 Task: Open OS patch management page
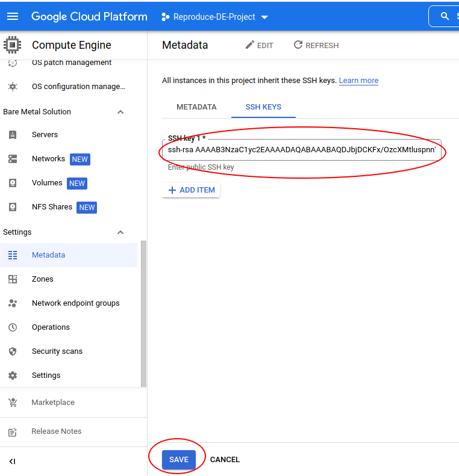click(x=72, y=63)
